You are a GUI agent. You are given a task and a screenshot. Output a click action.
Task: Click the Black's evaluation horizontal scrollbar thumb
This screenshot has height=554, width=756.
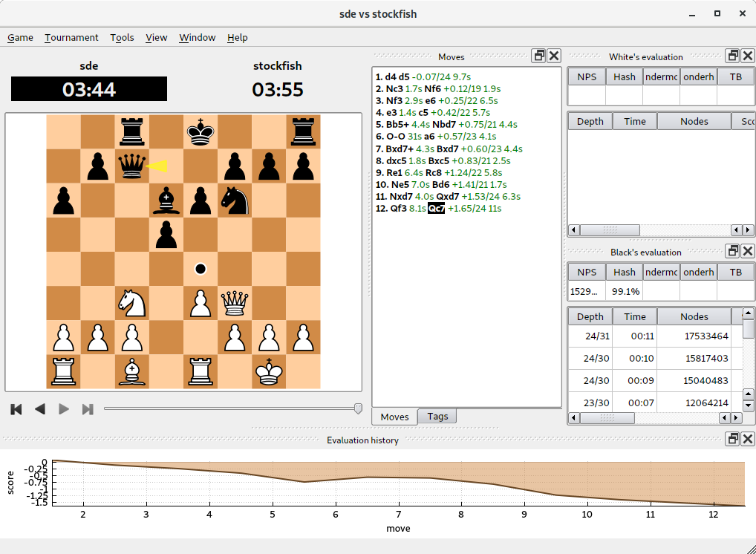pyautogui.click(x=607, y=418)
